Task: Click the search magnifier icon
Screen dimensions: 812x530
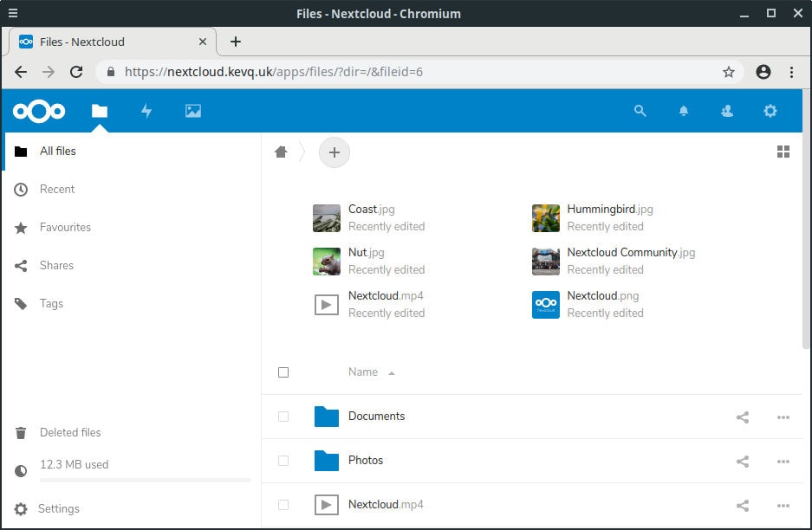Action: click(x=640, y=111)
